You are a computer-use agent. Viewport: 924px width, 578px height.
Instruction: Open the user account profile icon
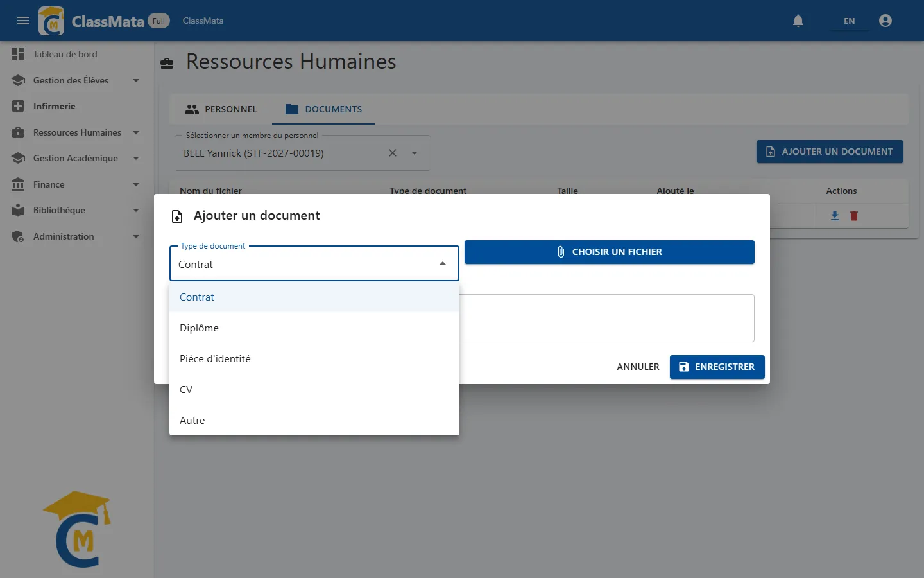tap(886, 21)
